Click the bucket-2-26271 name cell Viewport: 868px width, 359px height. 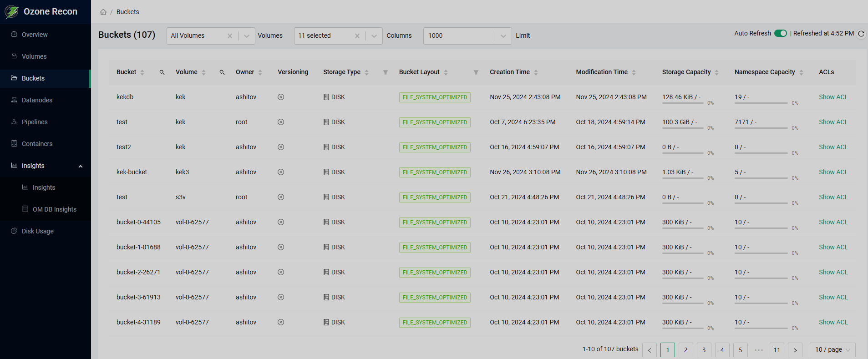tap(138, 272)
